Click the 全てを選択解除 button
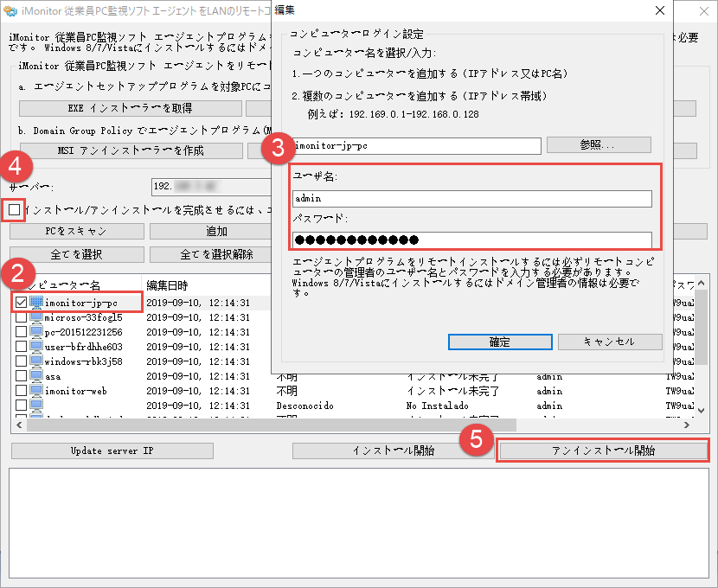 coord(210,254)
